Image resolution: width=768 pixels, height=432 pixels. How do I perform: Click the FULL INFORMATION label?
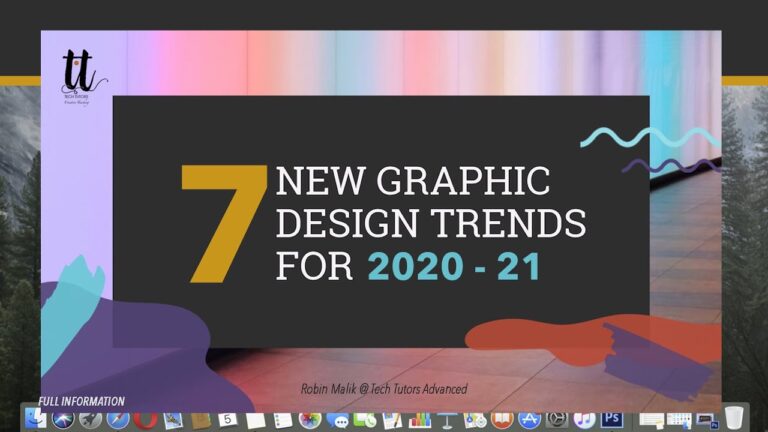click(81, 402)
